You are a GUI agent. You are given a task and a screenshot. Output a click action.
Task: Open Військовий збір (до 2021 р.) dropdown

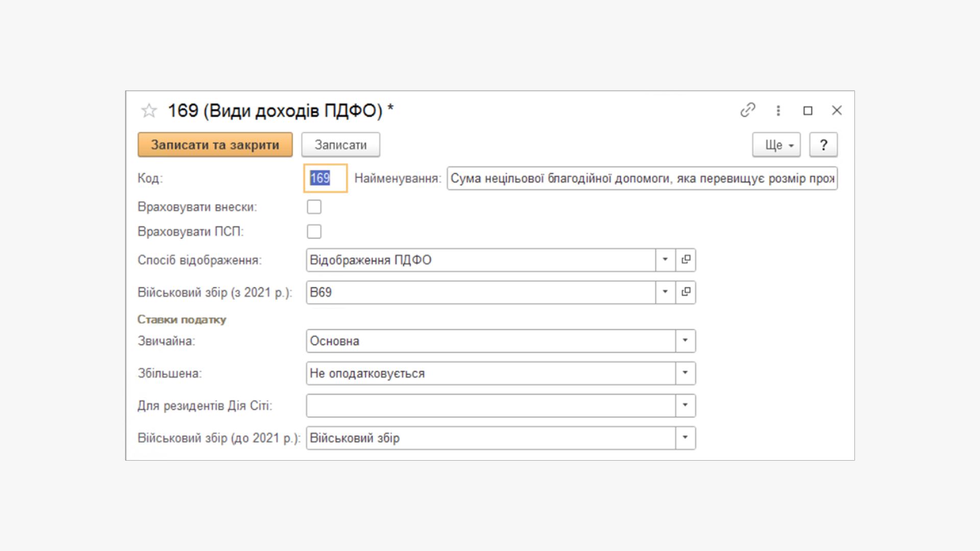(x=685, y=437)
